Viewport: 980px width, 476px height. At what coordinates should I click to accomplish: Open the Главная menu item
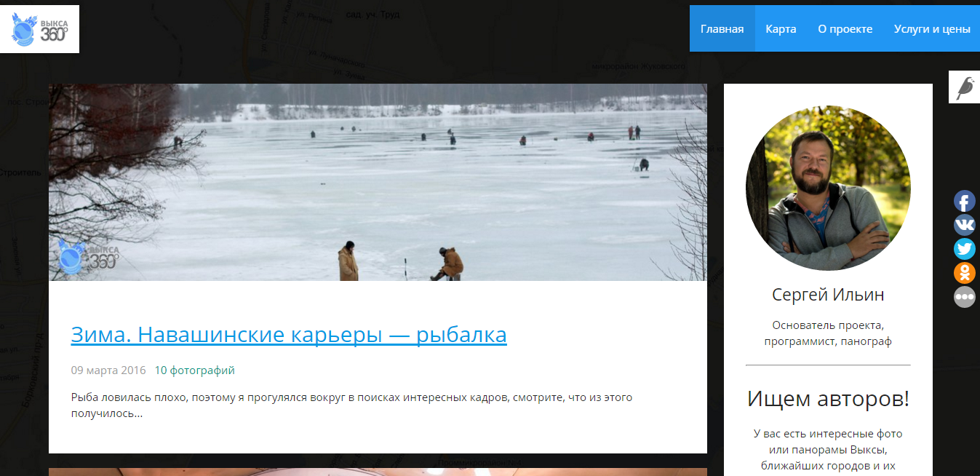722,28
